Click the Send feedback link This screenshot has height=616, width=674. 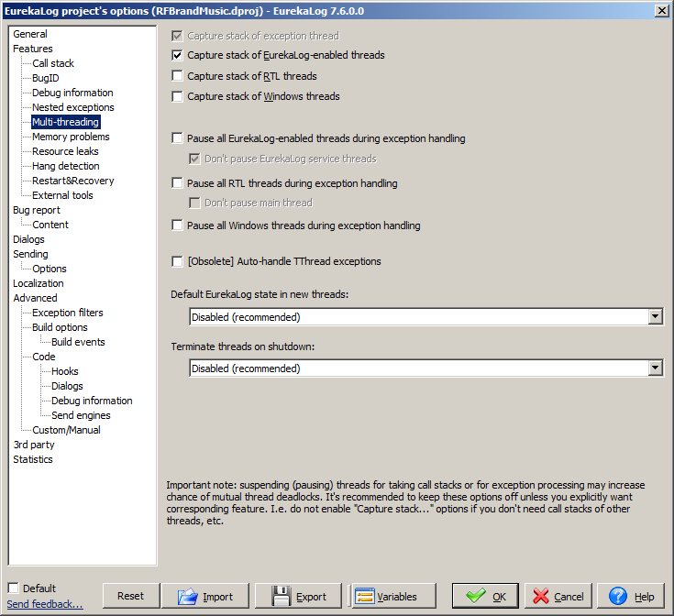tap(45, 604)
